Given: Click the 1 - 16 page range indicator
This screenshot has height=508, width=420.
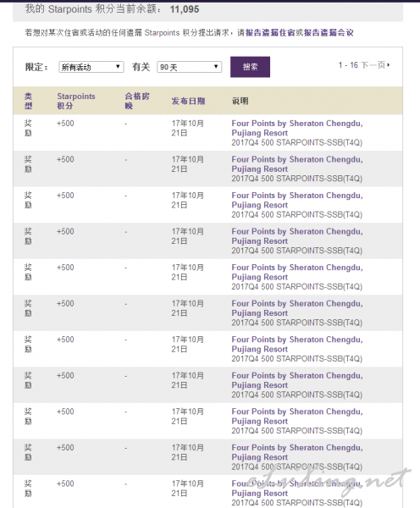Looking at the screenshot, I should pos(348,65).
